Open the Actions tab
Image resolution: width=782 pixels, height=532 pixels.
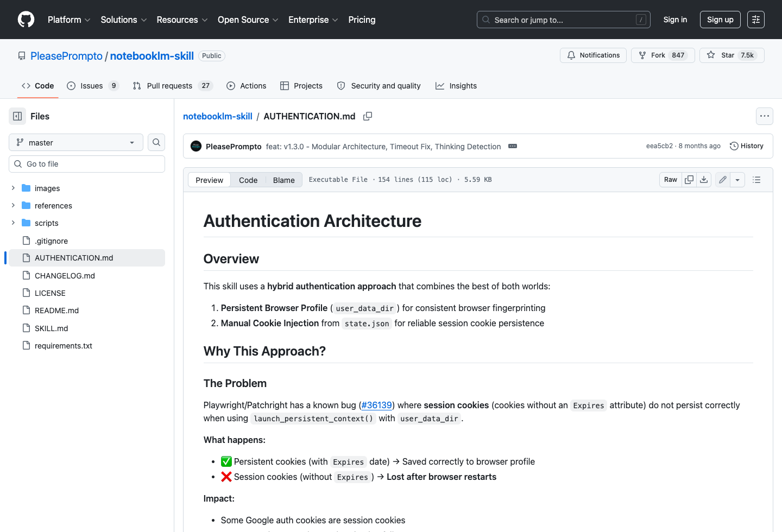(247, 86)
